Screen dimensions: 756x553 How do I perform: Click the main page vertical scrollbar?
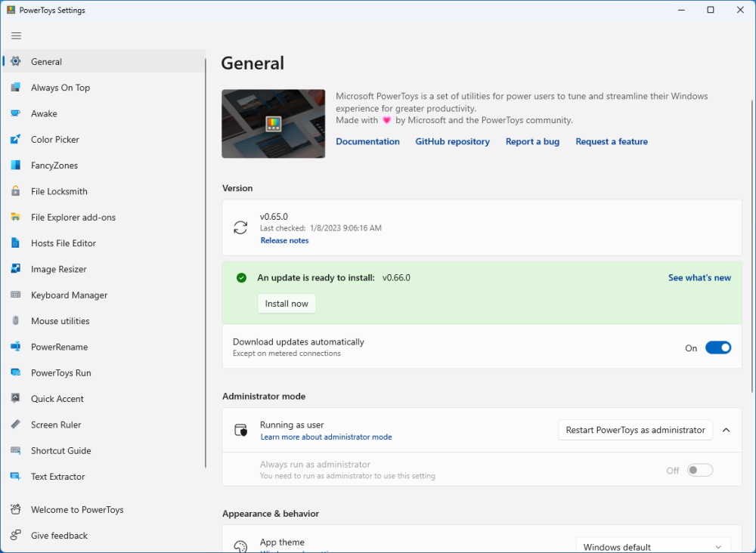pyautogui.click(x=752, y=246)
